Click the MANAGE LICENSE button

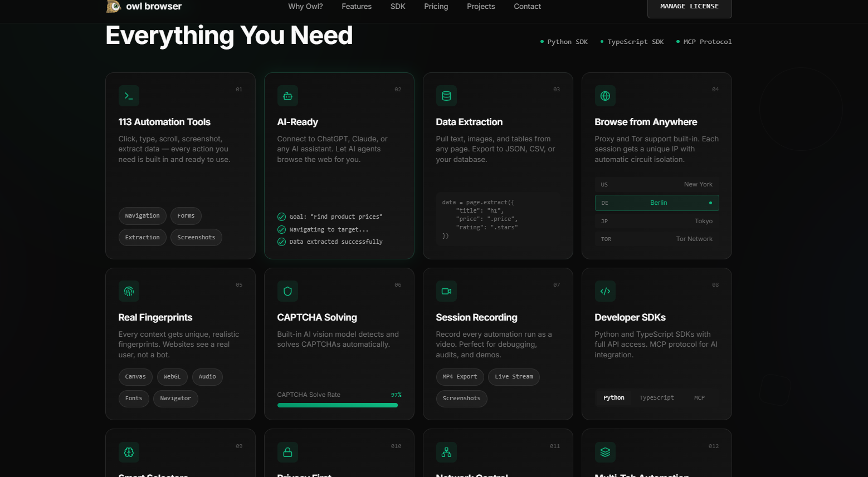[x=689, y=6]
